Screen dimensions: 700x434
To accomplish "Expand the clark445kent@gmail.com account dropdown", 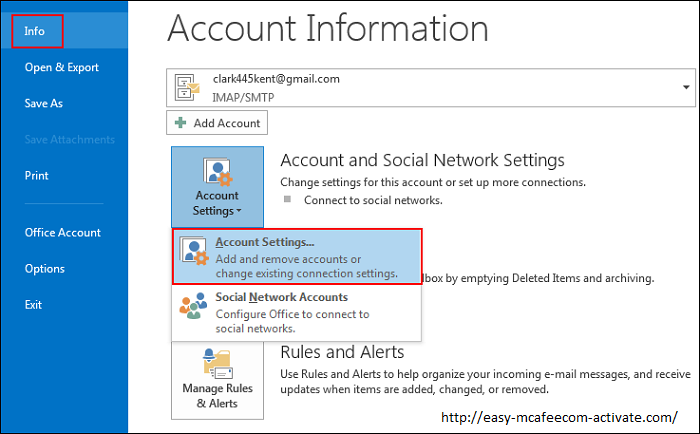I will [431, 88].
